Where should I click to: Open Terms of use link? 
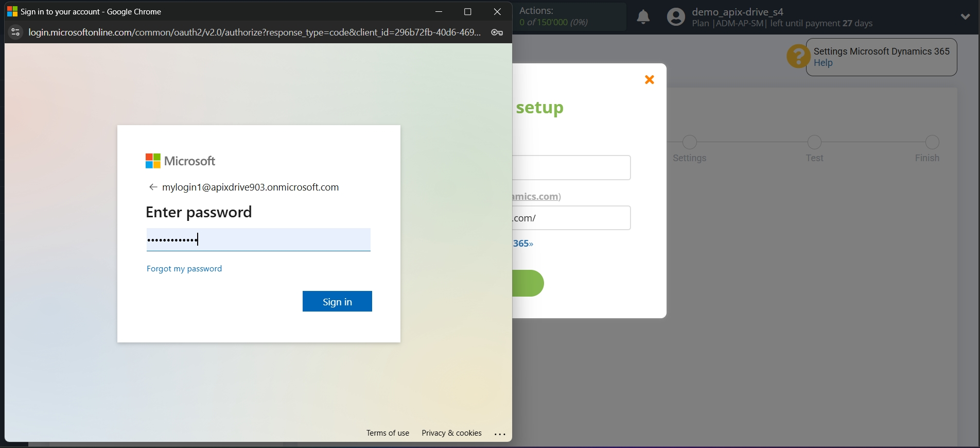pos(388,433)
